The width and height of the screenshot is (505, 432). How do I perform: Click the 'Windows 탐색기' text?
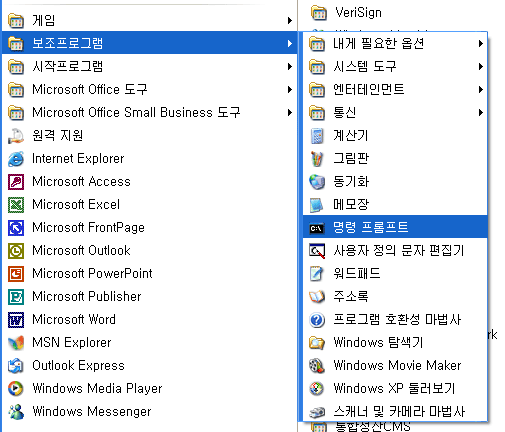[x=378, y=343]
